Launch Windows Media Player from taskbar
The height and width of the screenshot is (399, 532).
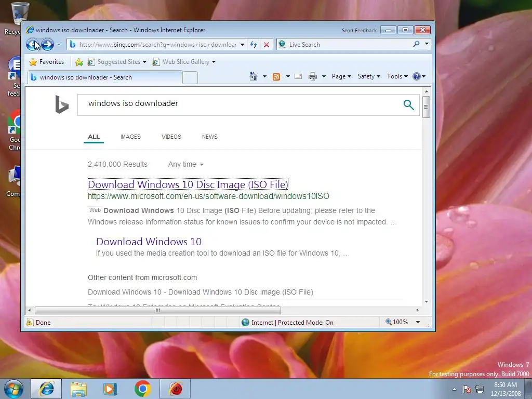coord(110,389)
